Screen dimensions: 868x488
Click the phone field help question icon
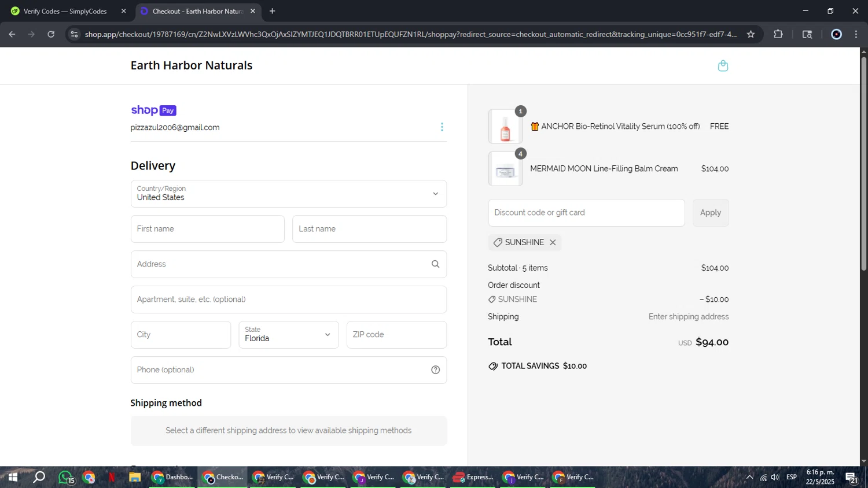click(x=435, y=370)
